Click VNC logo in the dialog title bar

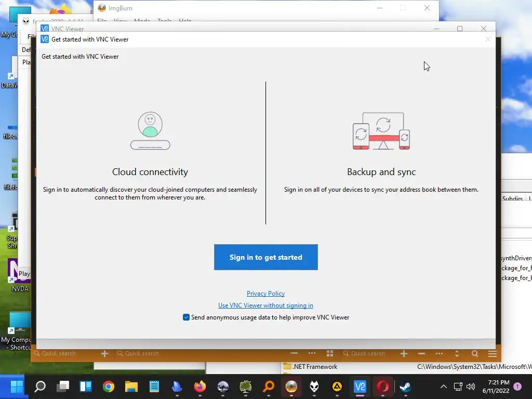click(45, 39)
